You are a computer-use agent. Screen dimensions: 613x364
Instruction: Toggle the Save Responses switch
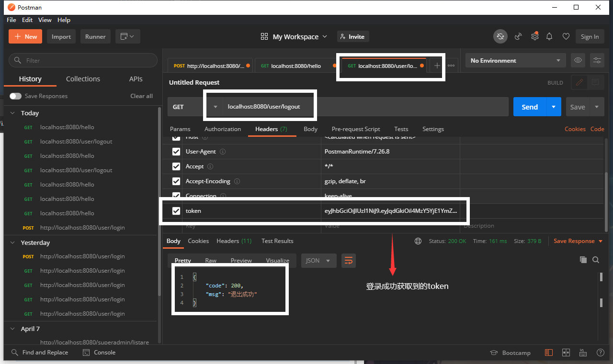15,96
